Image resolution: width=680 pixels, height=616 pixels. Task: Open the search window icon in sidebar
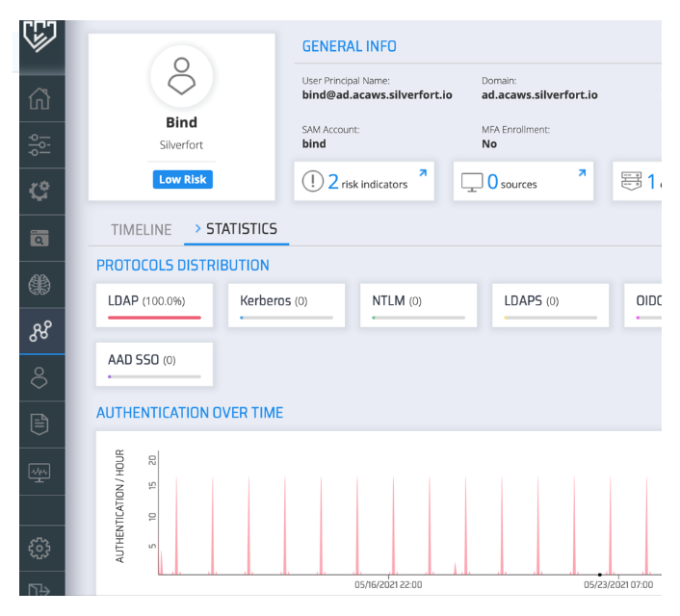pyautogui.click(x=40, y=239)
